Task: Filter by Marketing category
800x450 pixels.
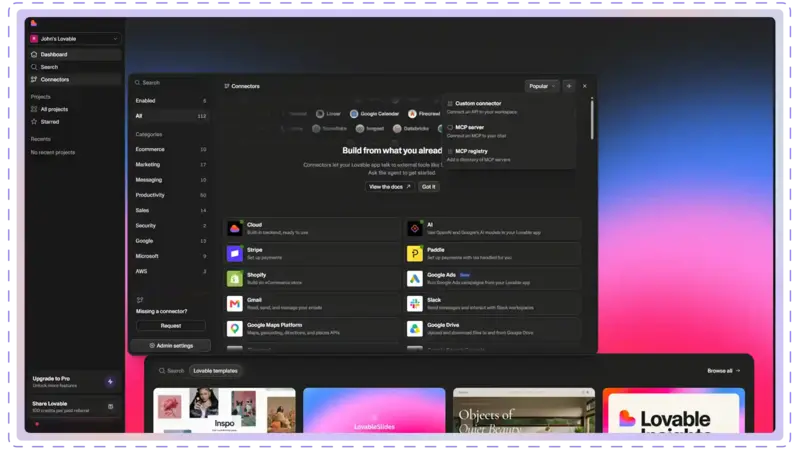Action: coord(170,165)
